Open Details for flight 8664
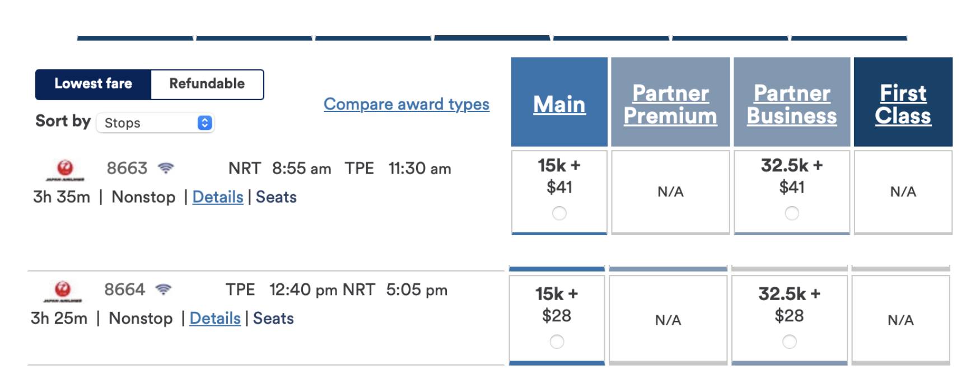Viewport: 980px width, 392px height. [x=214, y=319]
